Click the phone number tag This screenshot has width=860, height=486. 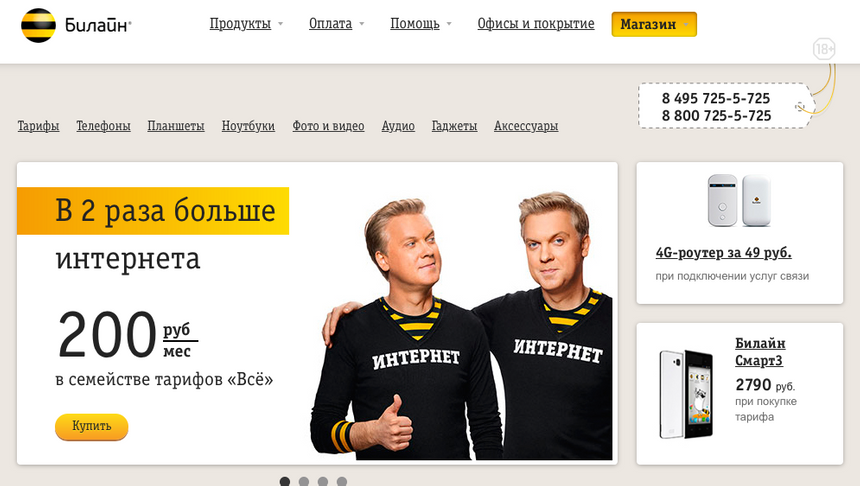coord(724,106)
